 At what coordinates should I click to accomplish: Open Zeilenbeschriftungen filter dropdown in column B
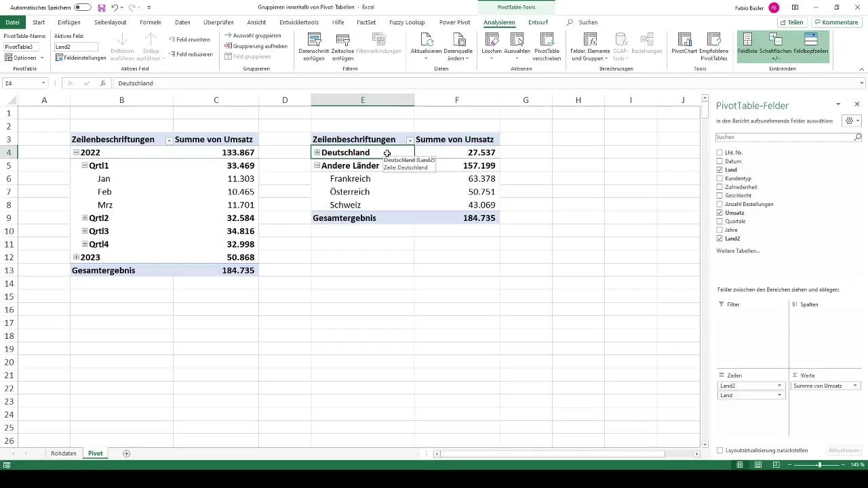point(169,140)
